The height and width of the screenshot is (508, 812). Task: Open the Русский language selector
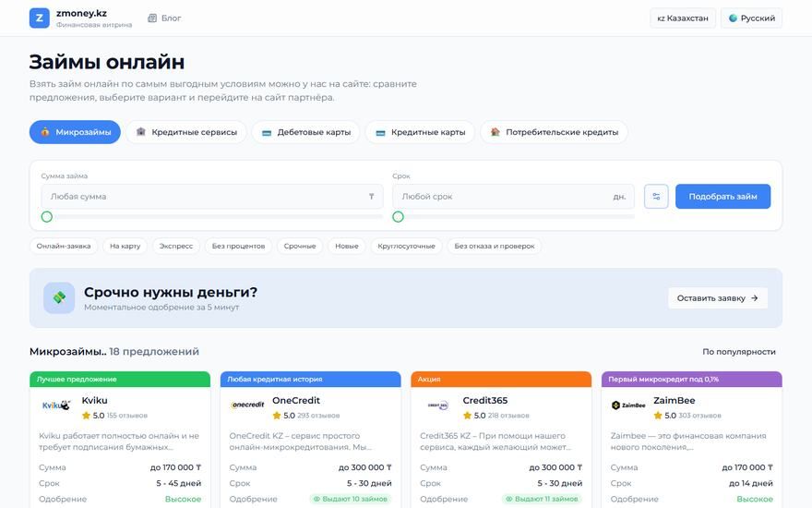pyautogui.click(x=751, y=18)
